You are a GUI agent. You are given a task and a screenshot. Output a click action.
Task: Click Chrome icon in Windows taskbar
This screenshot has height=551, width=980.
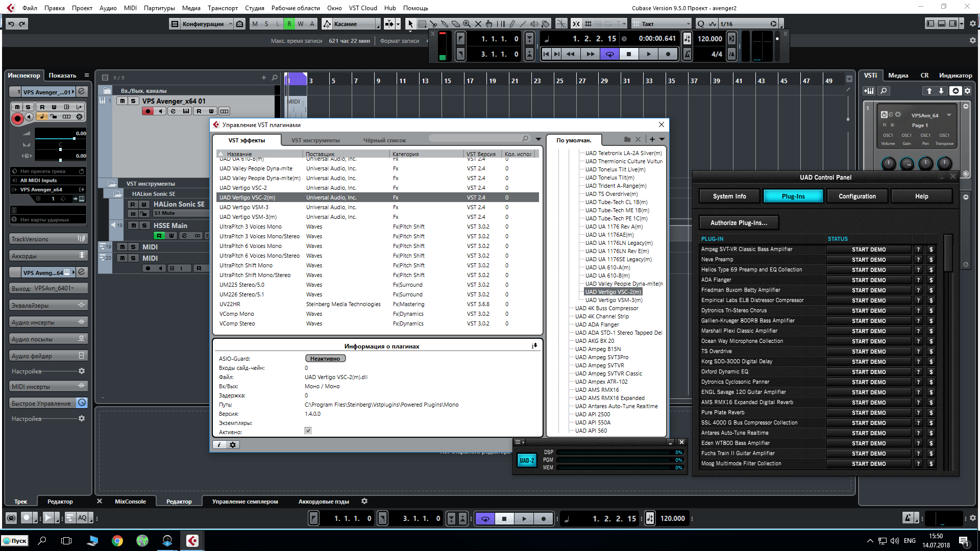pos(117,541)
